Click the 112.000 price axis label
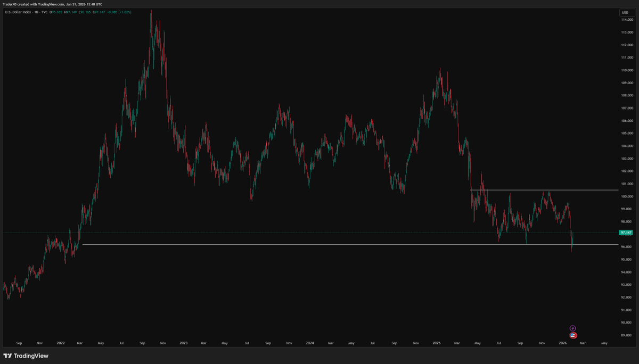This screenshot has width=639, height=364. click(x=626, y=45)
